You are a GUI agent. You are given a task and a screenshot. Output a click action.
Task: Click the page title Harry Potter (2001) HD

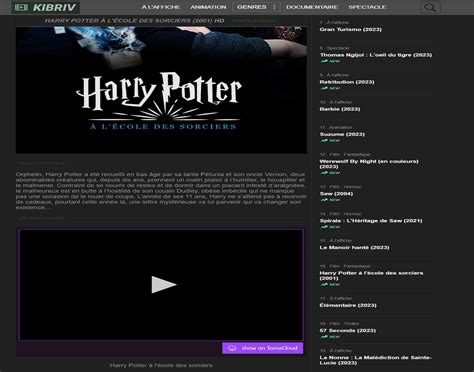[x=134, y=21]
